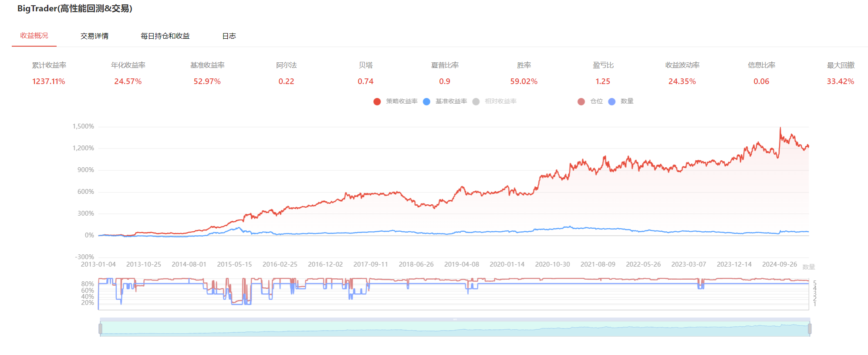Click the top drag bar of the zoom slider
This screenshot has height=355, width=868.
[455, 319]
